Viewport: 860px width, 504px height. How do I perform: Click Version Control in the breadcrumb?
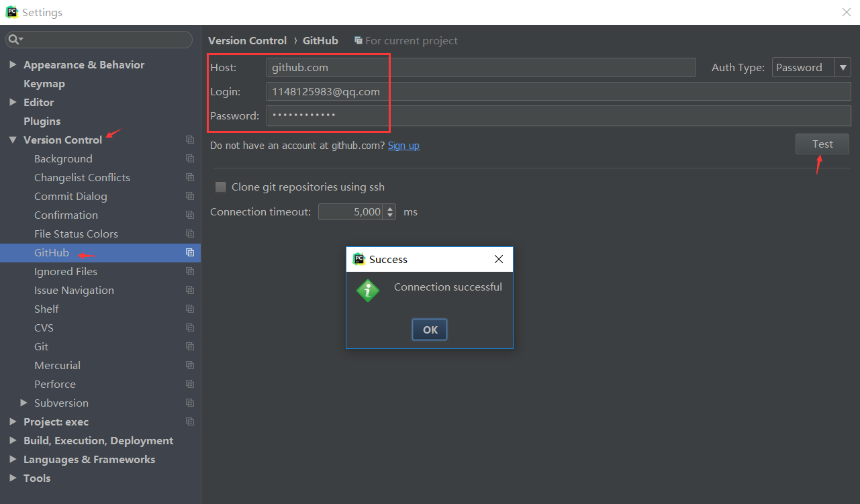click(x=247, y=41)
